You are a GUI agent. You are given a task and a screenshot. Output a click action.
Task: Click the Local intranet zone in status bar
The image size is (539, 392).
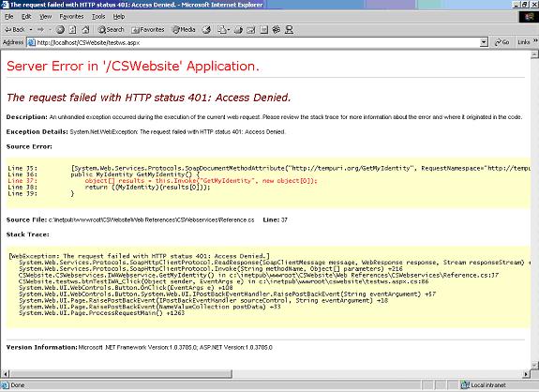[x=483, y=385]
